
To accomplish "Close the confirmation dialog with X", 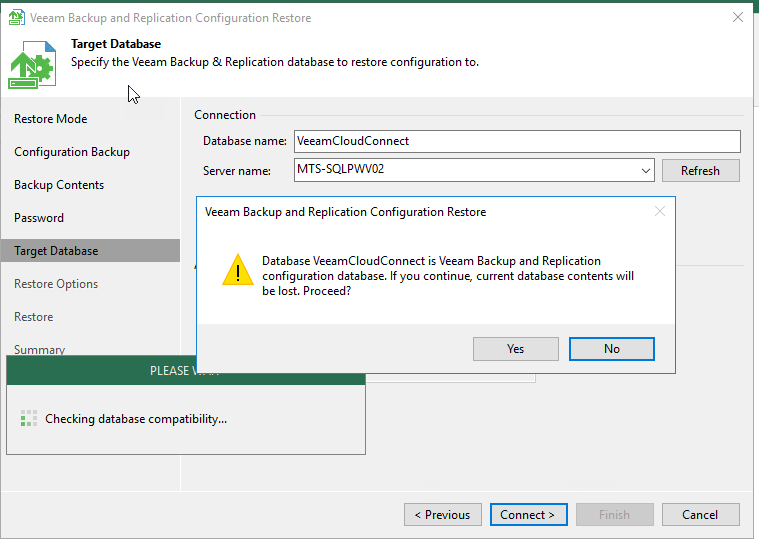I will pyautogui.click(x=659, y=212).
